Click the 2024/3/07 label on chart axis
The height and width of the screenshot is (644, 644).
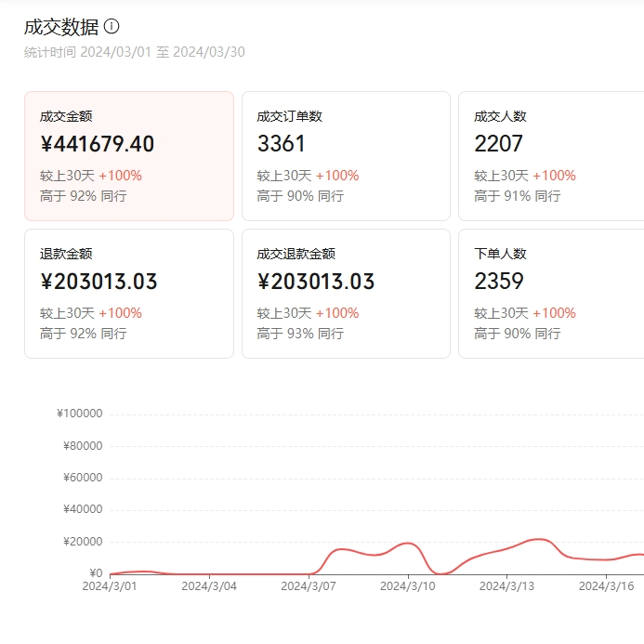tap(308, 586)
